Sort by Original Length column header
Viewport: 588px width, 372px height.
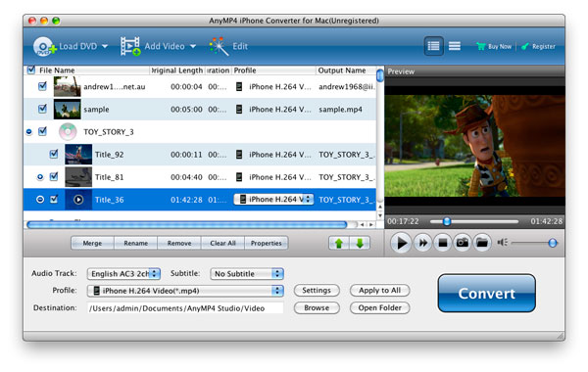click(x=177, y=70)
